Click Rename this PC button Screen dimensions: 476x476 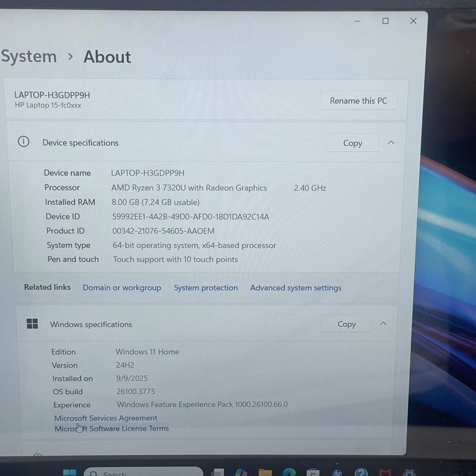[358, 101]
